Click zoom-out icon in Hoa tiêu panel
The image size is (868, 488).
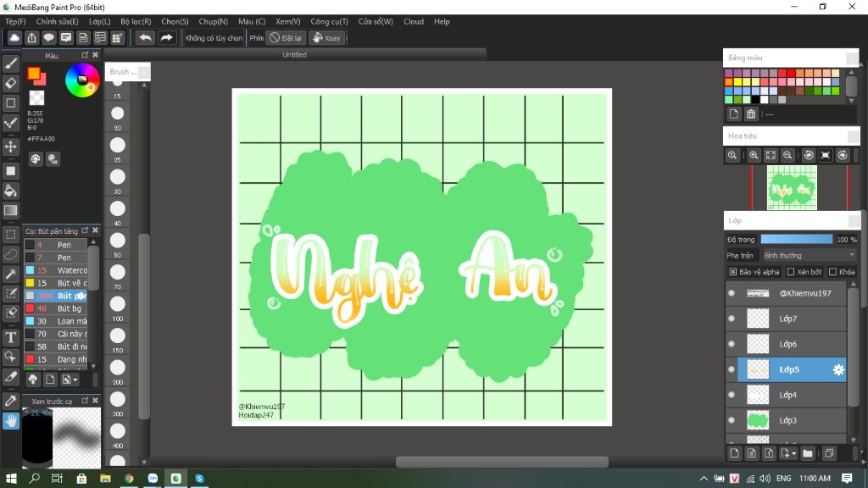pyautogui.click(x=787, y=156)
